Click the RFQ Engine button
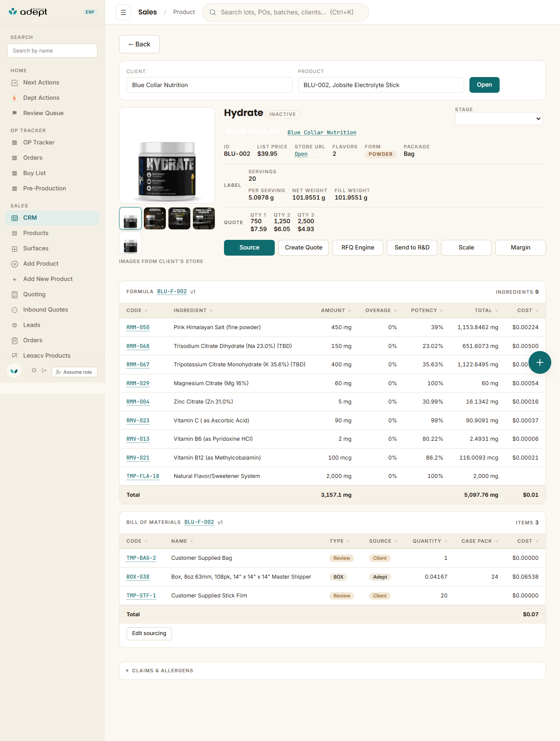 [x=358, y=248]
